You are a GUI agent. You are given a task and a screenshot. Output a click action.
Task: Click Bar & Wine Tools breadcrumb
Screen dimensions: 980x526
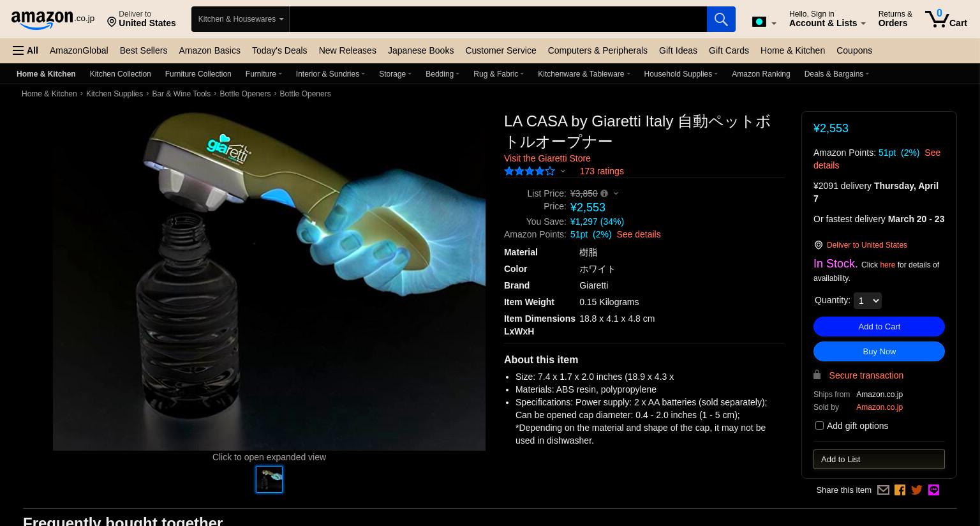[x=181, y=94]
